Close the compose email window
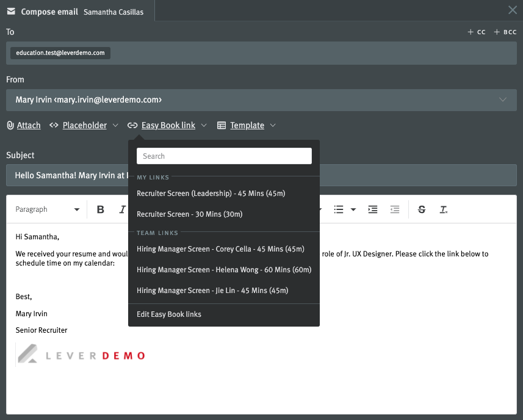 [x=513, y=10]
